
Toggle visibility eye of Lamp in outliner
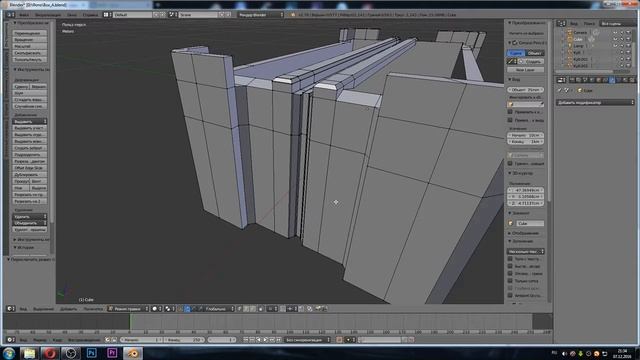[x=615, y=46]
